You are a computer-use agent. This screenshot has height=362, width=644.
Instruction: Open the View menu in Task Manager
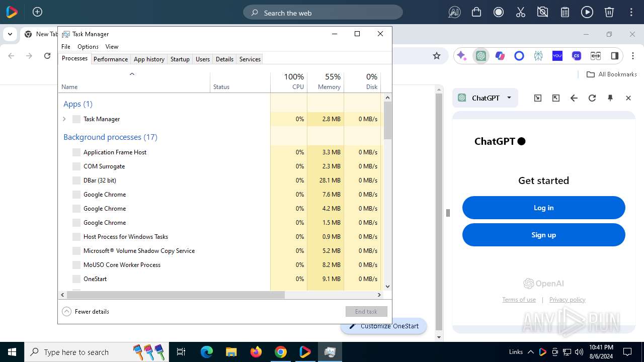(112, 47)
